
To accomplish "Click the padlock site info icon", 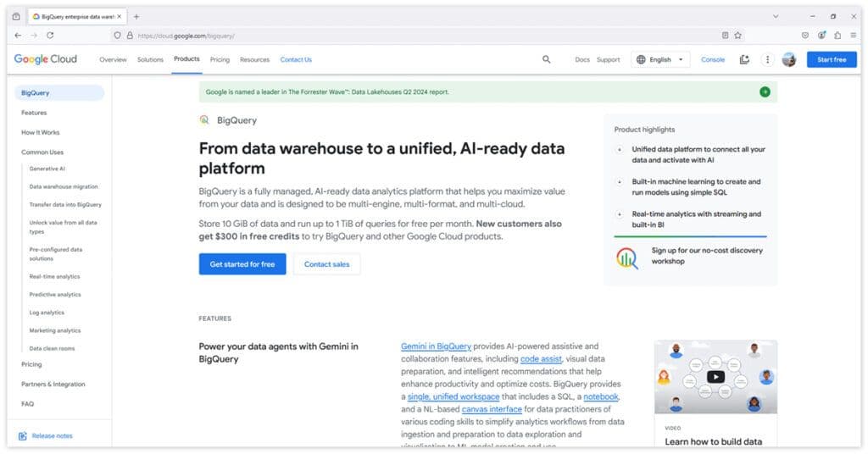I will tap(130, 36).
